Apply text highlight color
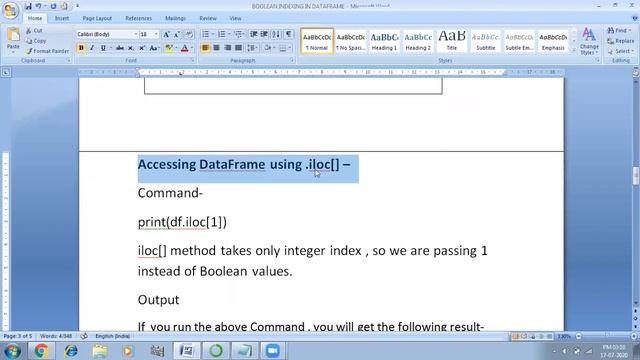 click(x=168, y=48)
